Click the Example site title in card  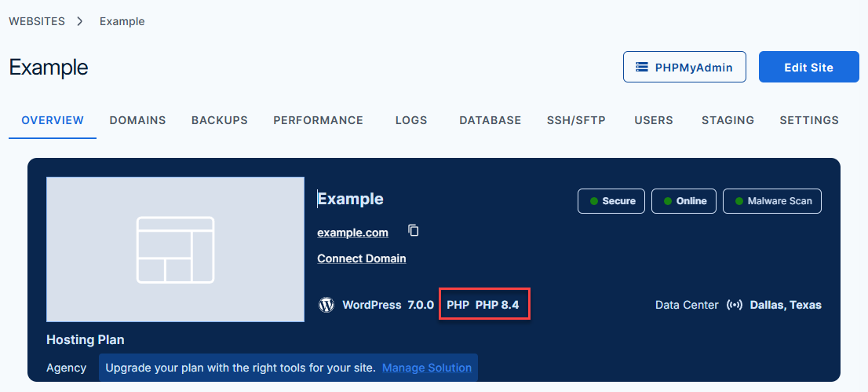(350, 199)
